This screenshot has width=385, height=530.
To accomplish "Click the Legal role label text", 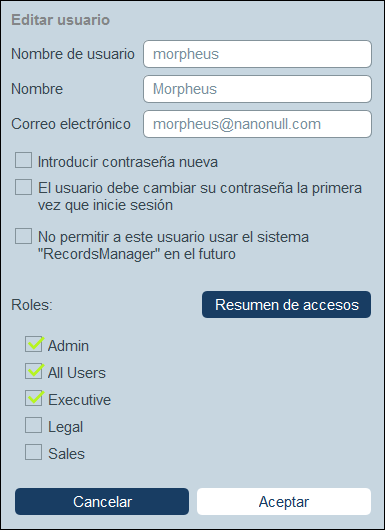I will (x=66, y=427).
